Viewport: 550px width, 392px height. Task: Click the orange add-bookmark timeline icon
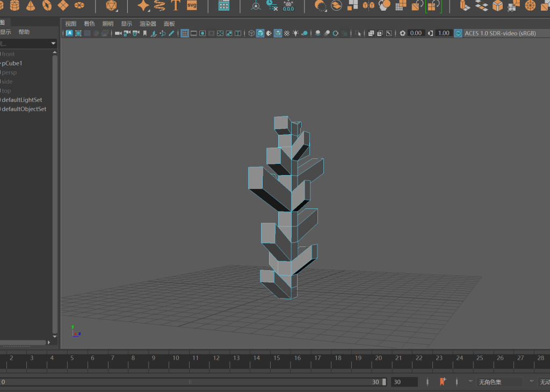pos(443,381)
